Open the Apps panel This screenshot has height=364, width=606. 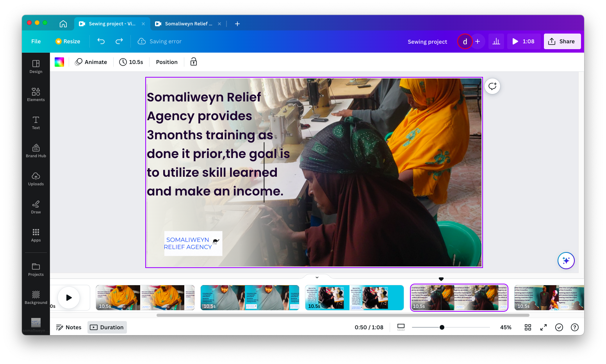click(x=36, y=235)
